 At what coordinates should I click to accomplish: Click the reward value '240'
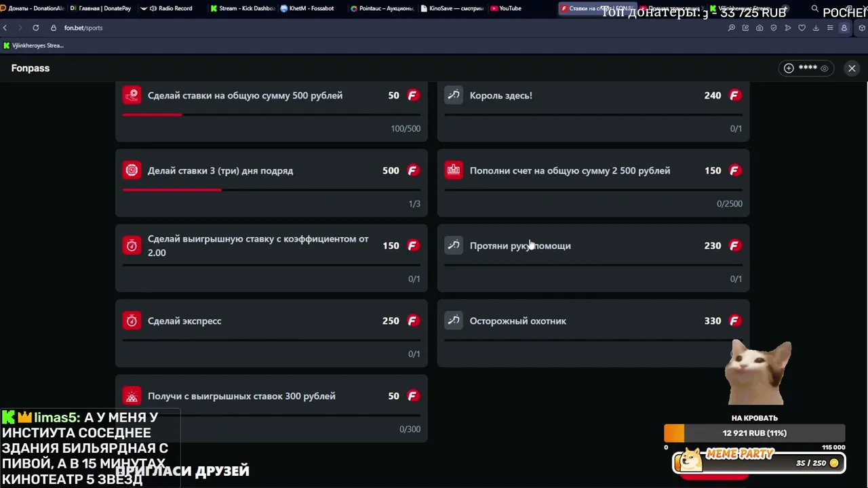coord(712,96)
